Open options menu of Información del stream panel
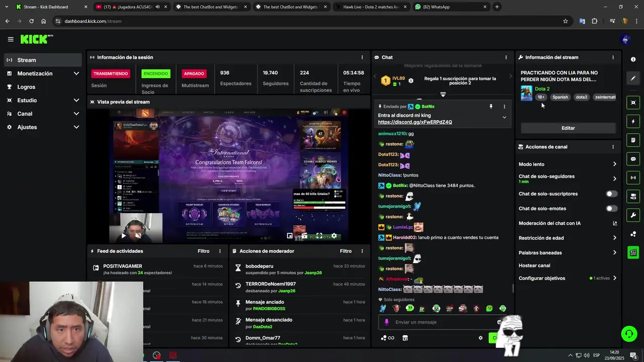 (x=613, y=57)
